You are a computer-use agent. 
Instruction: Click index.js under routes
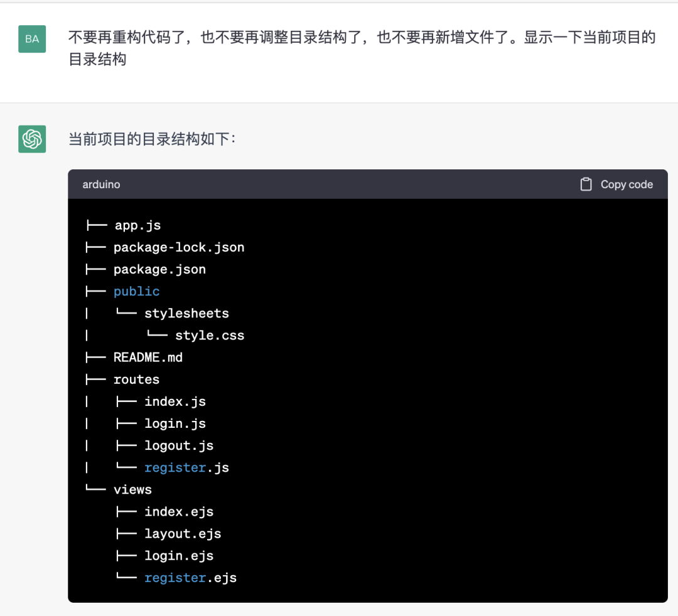click(175, 401)
